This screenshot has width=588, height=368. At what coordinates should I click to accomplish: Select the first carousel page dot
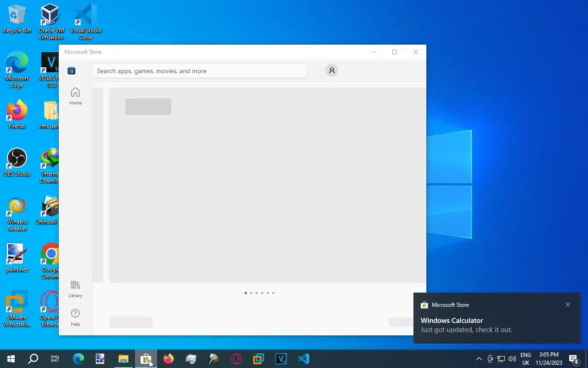[246, 293]
